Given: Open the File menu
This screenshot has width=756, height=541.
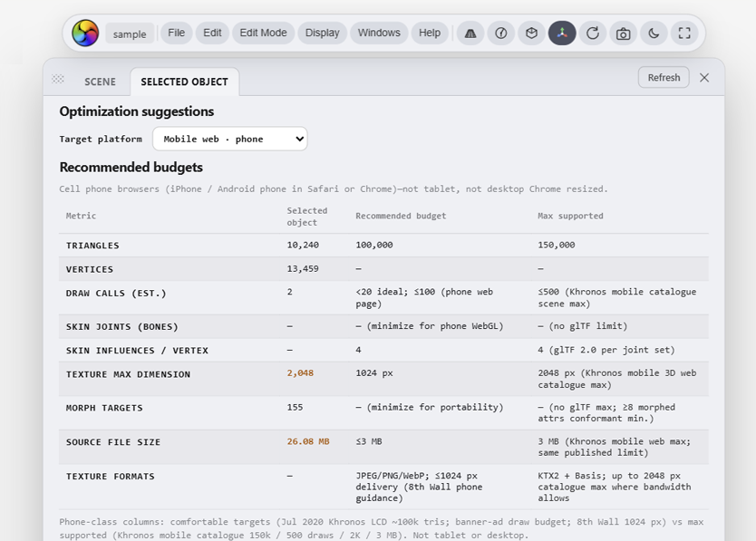Looking at the screenshot, I should [x=177, y=33].
